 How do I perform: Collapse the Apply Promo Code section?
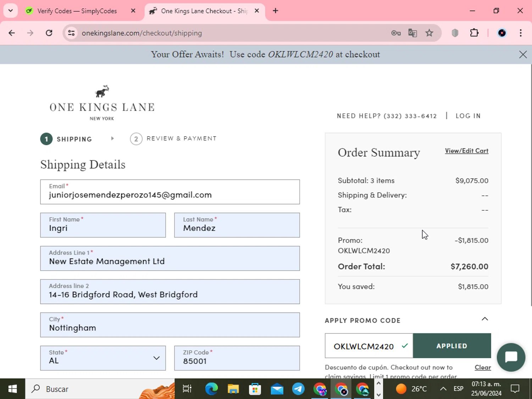point(484,319)
